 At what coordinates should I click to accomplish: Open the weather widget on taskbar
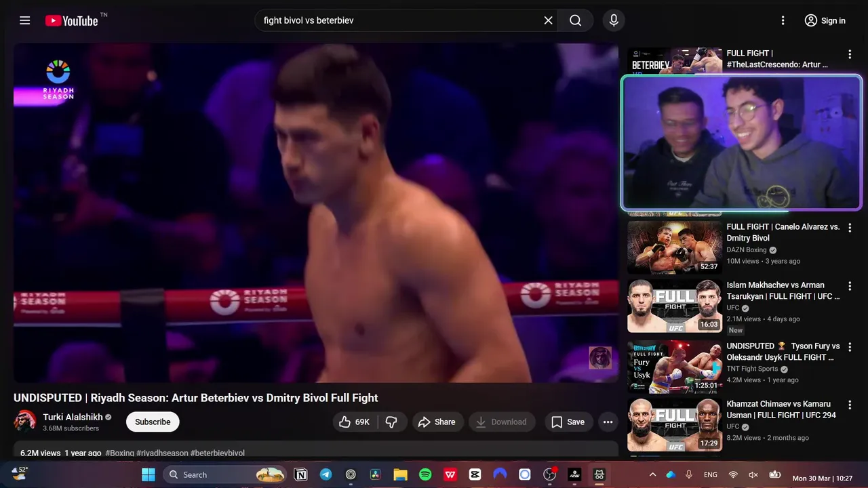(20, 474)
